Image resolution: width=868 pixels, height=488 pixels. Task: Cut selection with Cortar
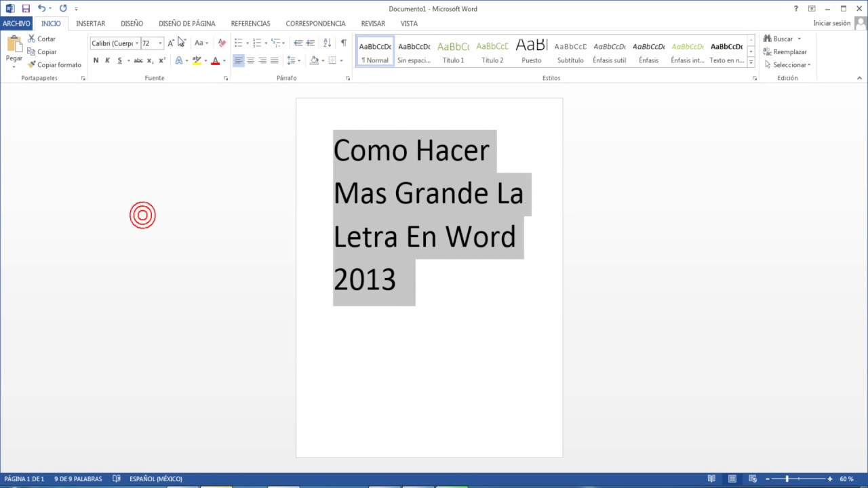pyautogui.click(x=41, y=39)
